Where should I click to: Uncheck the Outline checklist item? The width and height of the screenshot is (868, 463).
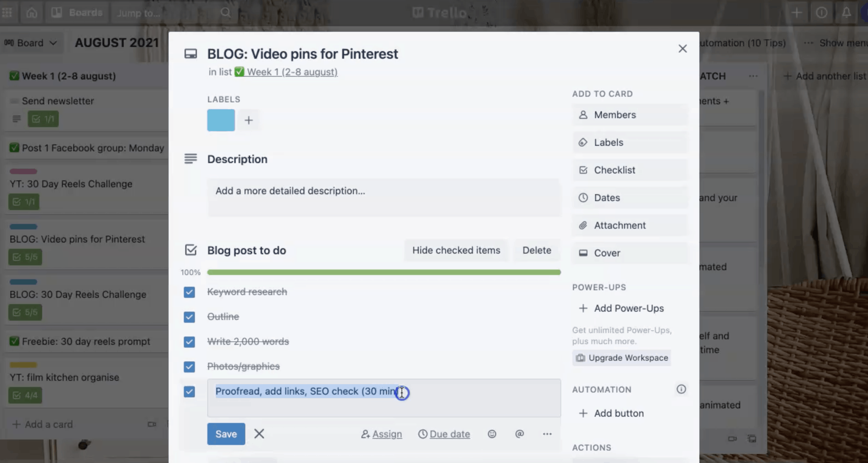coord(189,317)
